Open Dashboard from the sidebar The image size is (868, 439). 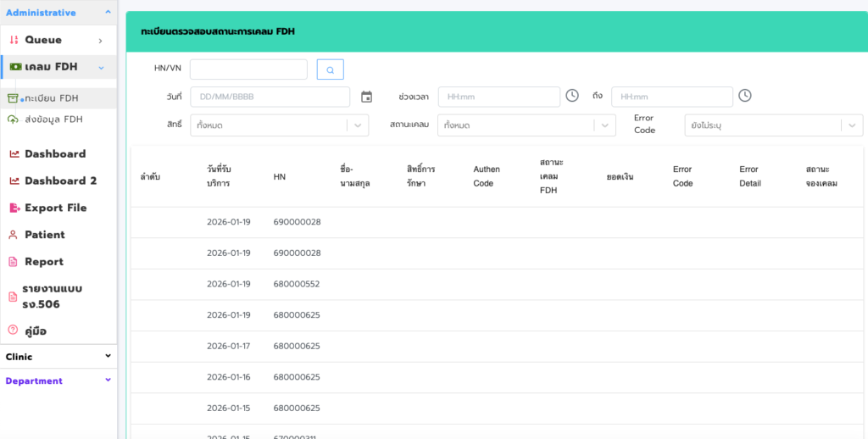tap(54, 153)
